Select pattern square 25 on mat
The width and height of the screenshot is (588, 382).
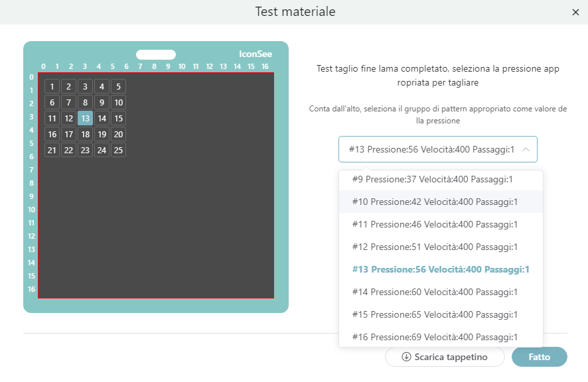click(x=118, y=150)
